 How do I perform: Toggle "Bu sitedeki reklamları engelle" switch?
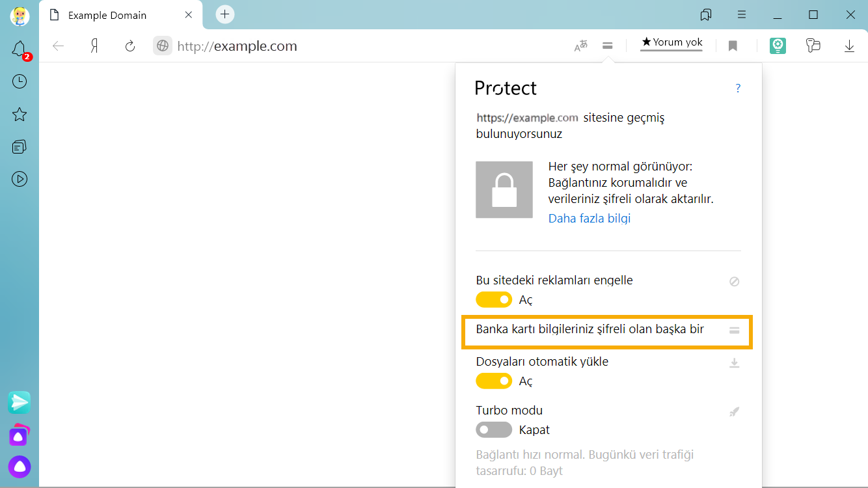point(494,299)
